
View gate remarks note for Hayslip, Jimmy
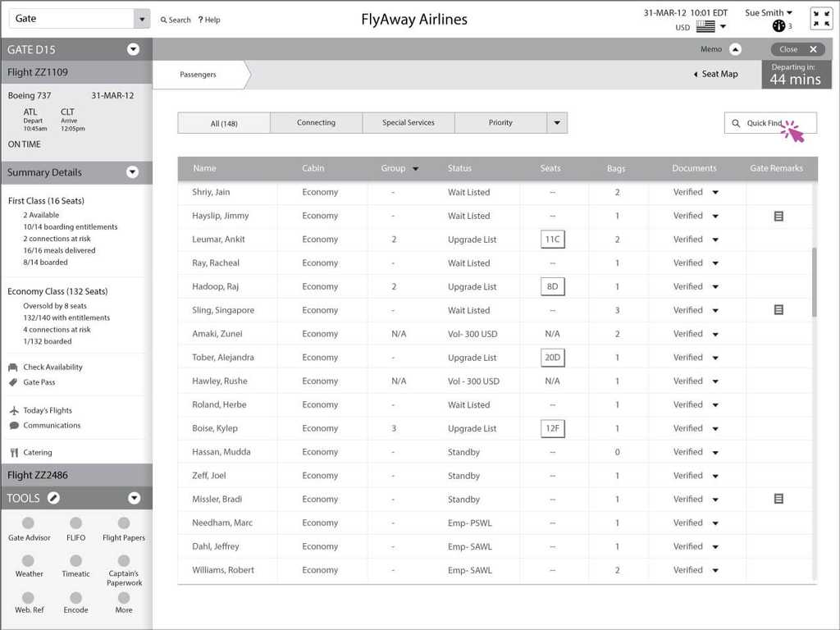778,216
